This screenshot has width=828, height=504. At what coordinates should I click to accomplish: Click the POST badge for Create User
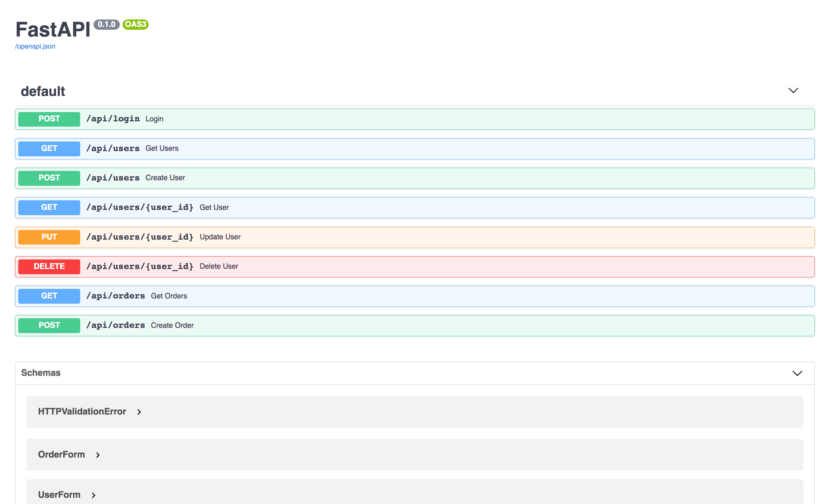click(49, 178)
